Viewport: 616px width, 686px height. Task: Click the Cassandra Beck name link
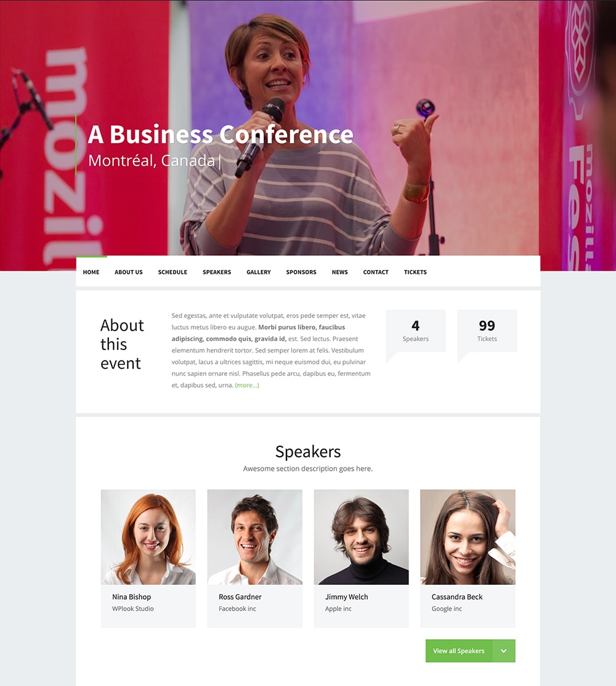point(457,597)
